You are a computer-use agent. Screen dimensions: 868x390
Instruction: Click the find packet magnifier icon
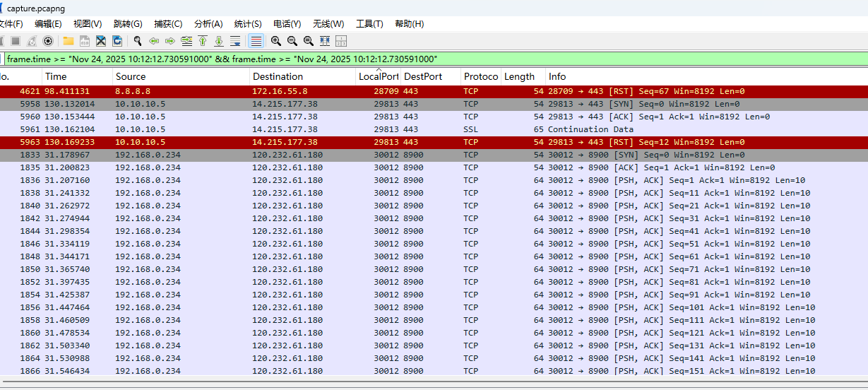pyautogui.click(x=138, y=41)
